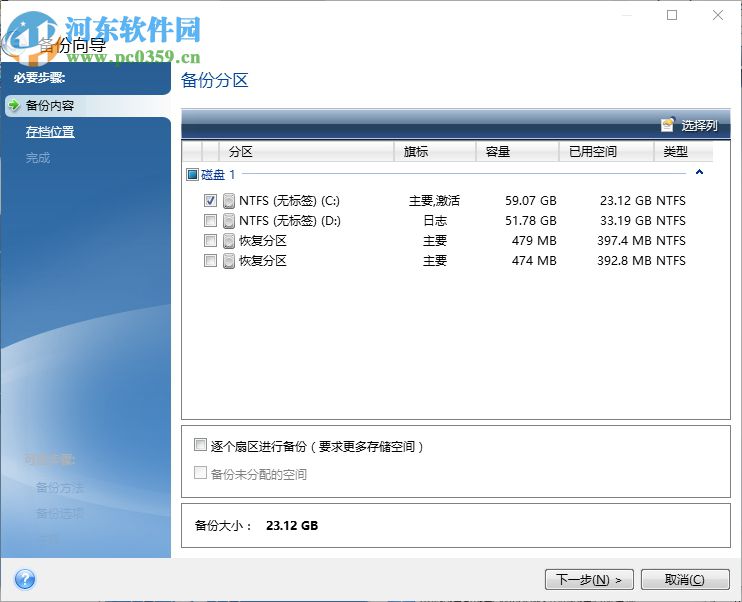Click the 397.4 MB used space value
The height and width of the screenshot is (602, 742).
624,241
